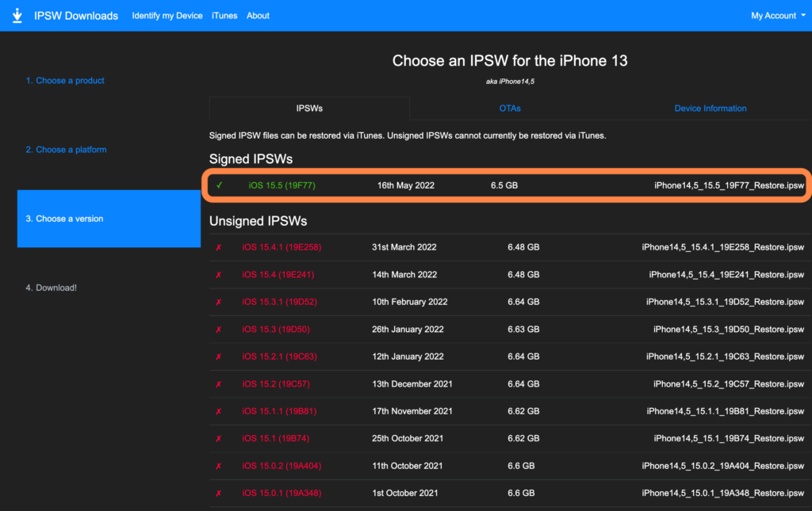
Task: Click iPhone14,5_15.4.1_19E258_Restore.ipsw filename
Action: tap(722, 247)
